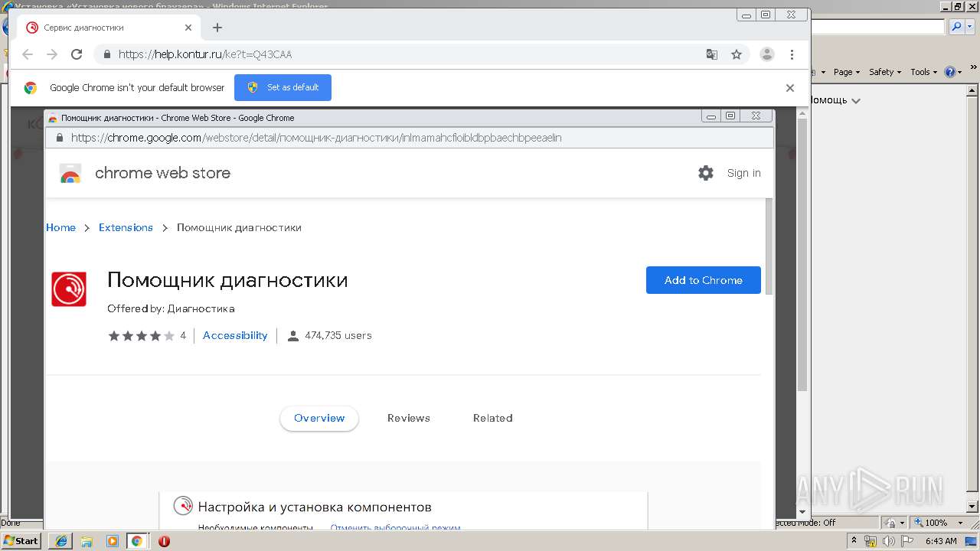Set Chrome as default browser
This screenshot has height=551, width=980.
pyautogui.click(x=283, y=87)
